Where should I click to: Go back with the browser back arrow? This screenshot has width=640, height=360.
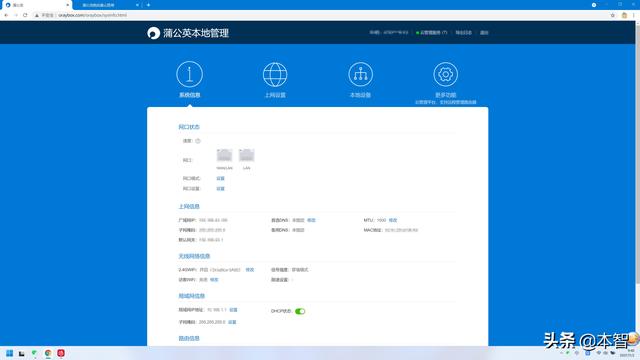6,15
